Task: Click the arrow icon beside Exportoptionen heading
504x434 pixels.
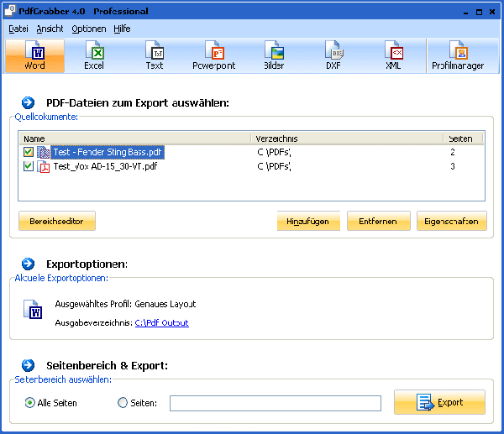Action: pos(28,264)
